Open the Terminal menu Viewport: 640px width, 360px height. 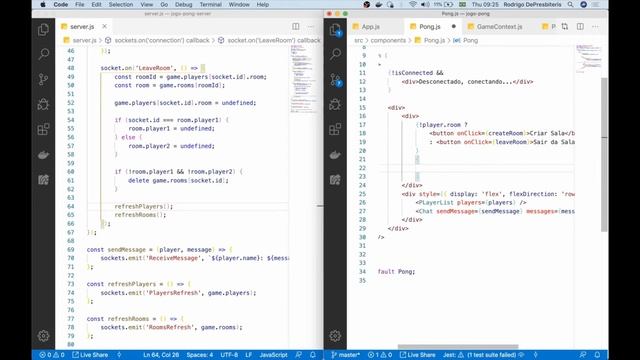pos(210,4)
